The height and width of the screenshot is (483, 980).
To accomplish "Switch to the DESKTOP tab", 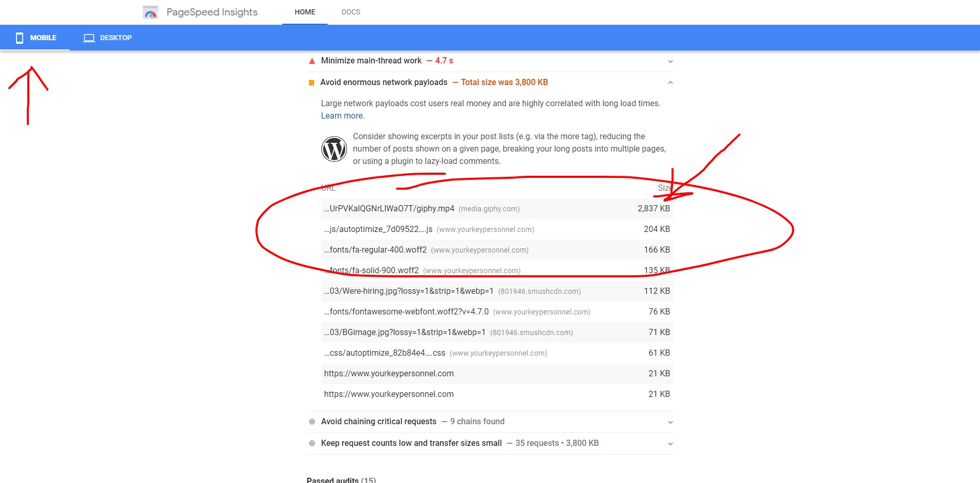I will 108,38.
